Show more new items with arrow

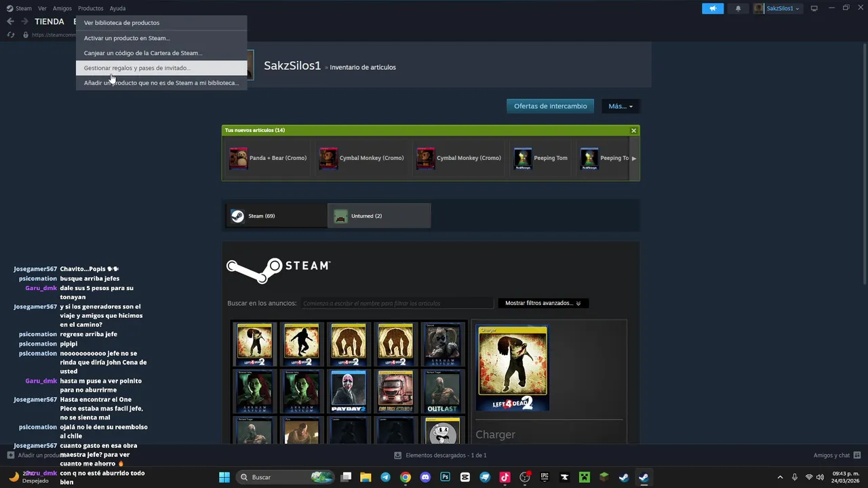[634, 158]
